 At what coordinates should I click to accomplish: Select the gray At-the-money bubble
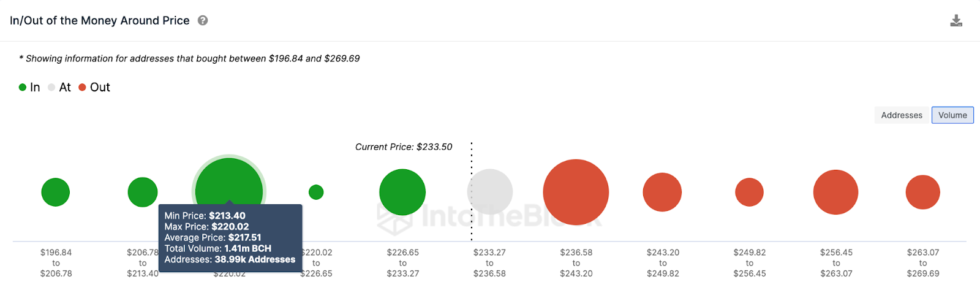pos(490,192)
